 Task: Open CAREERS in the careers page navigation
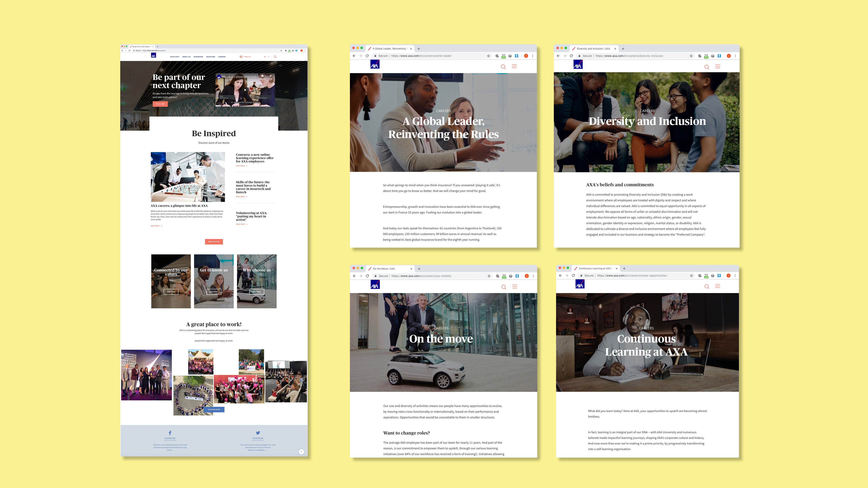click(x=222, y=56)
